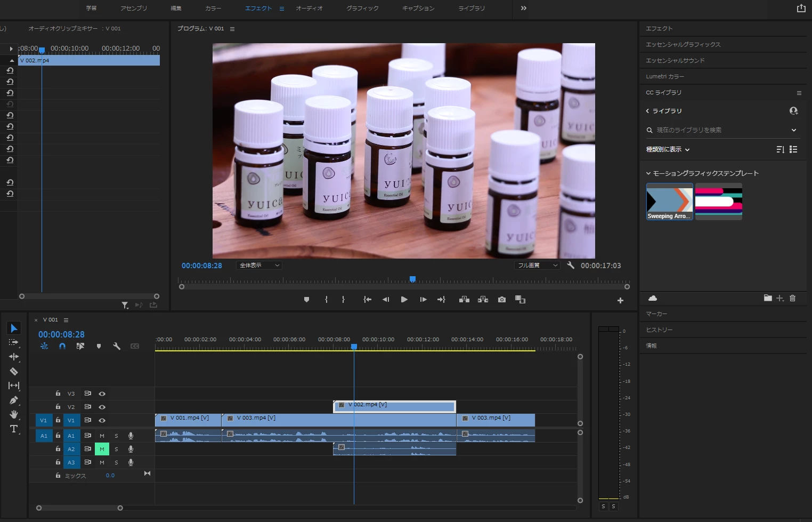Step forward one frame
812x522 pixels.
(423, 300)
